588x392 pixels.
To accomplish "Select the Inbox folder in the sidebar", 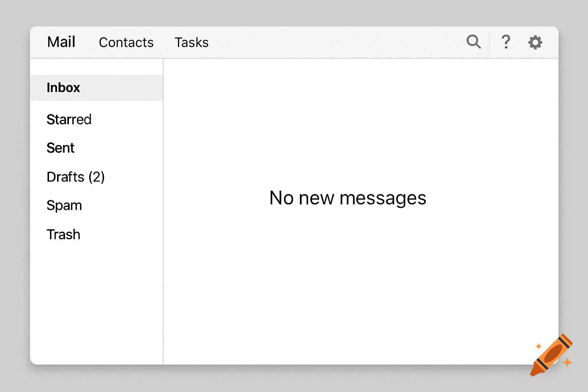I will click(x=63, y=88).
